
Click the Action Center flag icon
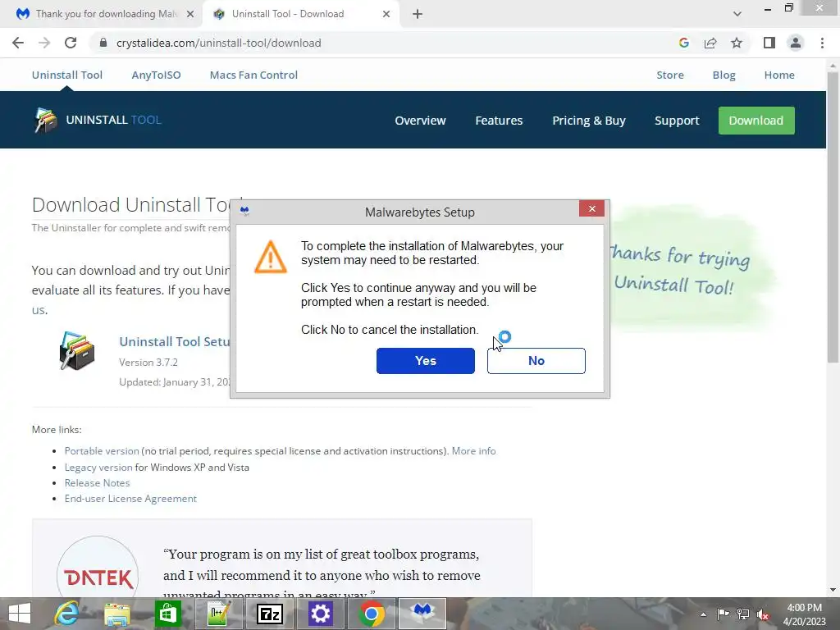click(x=724, y=614)
